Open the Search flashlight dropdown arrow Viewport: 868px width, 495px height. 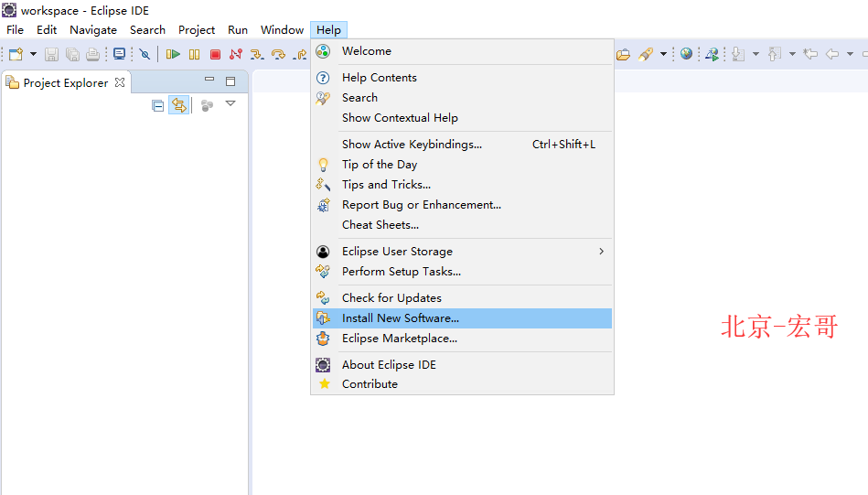tap(663, 54)
